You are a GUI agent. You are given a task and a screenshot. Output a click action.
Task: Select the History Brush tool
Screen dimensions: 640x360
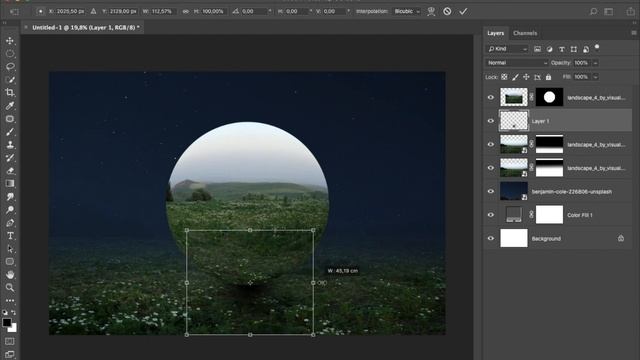pos(10,158)
